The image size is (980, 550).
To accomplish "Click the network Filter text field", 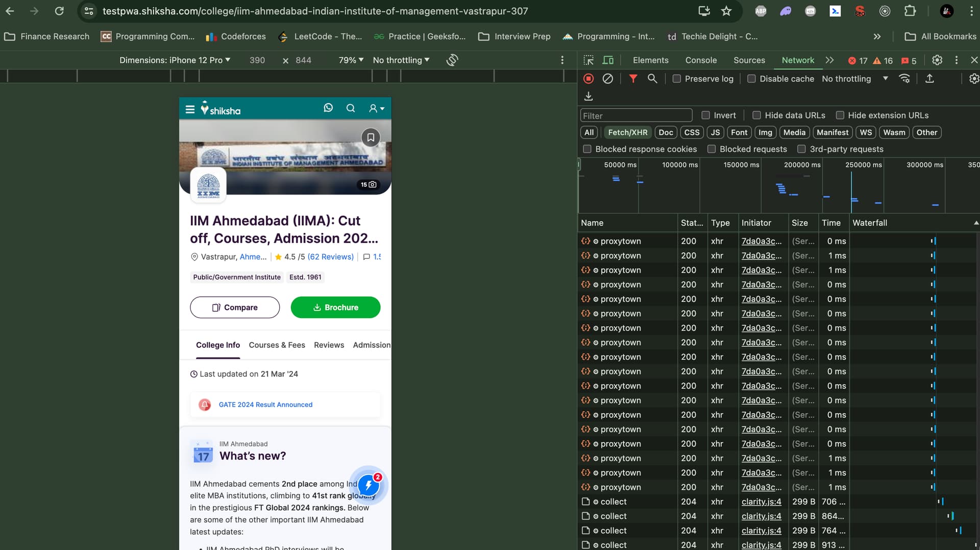I will click(x=636, y=116).
